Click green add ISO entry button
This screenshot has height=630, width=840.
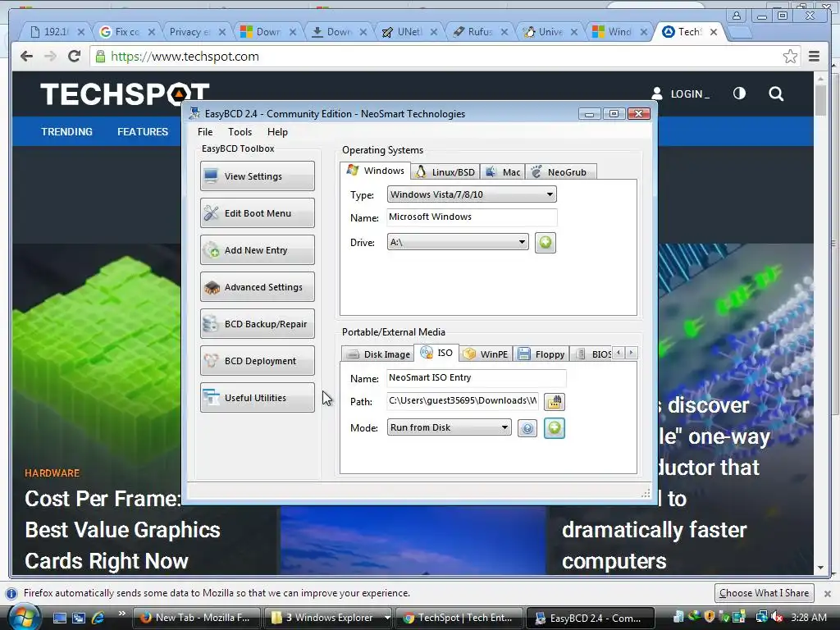click(555, 428)
